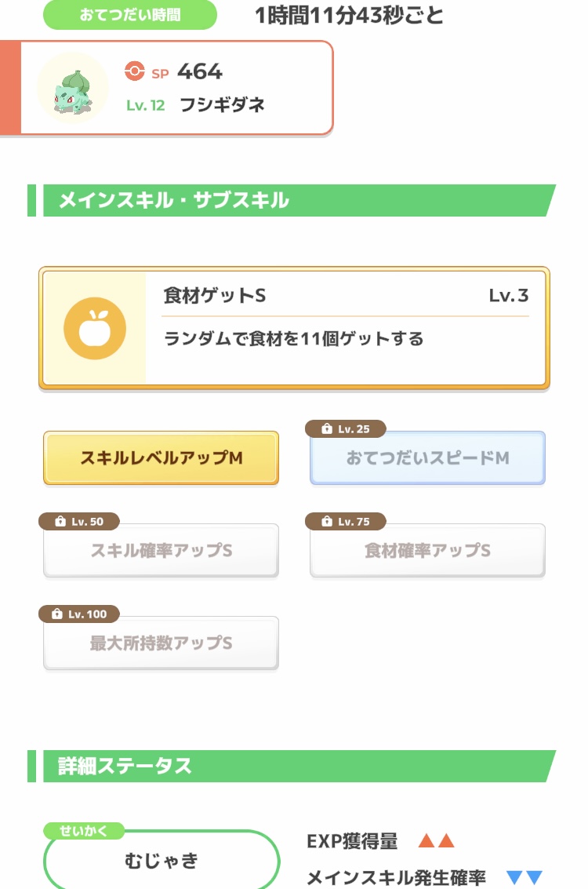The width and height of the screenshot is (588, 889).
Task: Tap the locked スキル確率アップS sub skill
Action: pyautogui.click(x=161, y=551)
